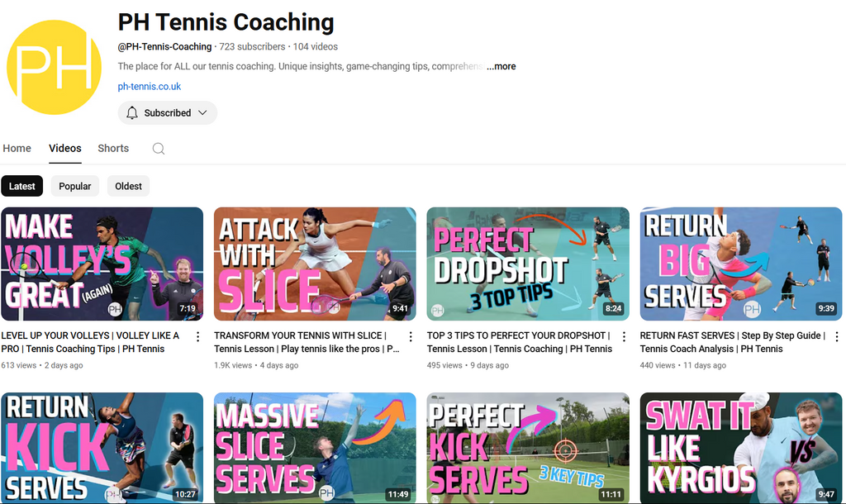
Task: Click the yellow PH channel avatar
Action: pyautogui.click(x=54, y=68)
